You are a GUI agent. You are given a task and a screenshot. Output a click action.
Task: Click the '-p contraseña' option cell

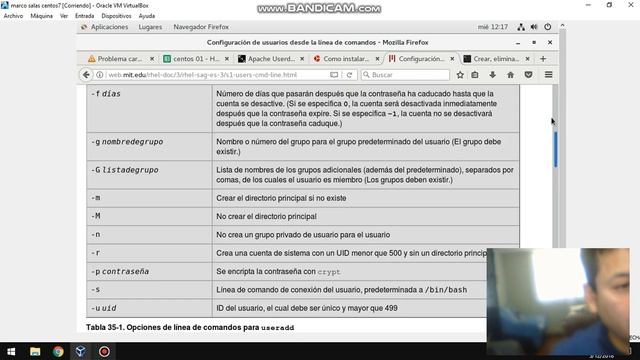tap(149, 271)
